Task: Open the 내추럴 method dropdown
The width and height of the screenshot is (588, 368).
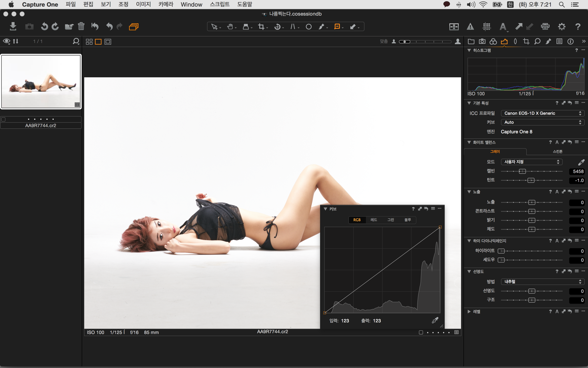Action: (x=542, y=282)
